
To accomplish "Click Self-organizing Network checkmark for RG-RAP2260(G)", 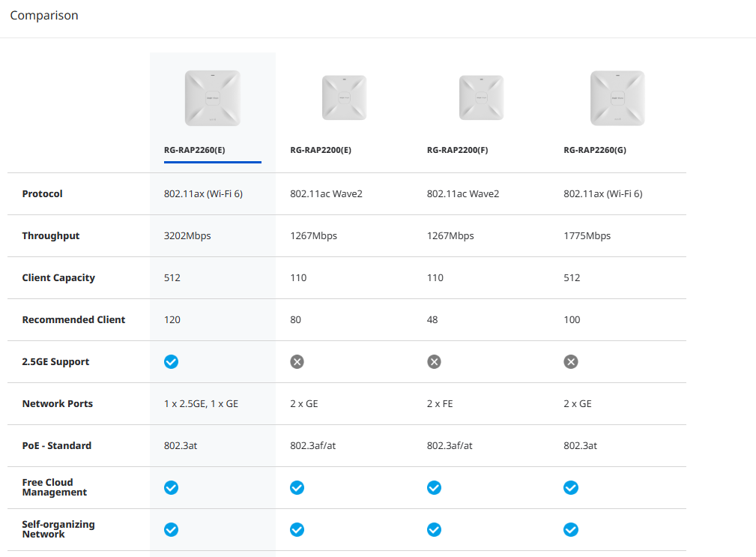I will click(571, 529).
